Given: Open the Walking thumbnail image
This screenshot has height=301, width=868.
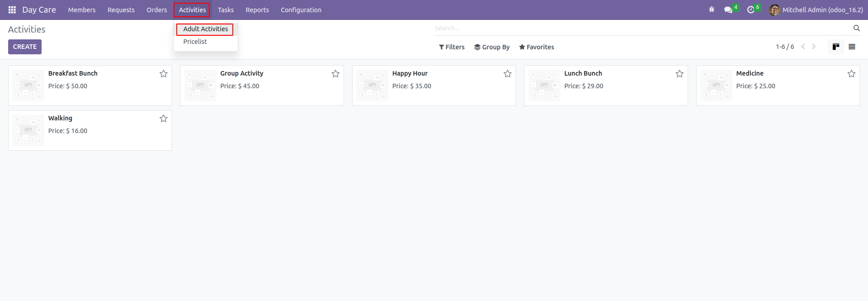Looking at the screenshot, I should click(28, 130).
